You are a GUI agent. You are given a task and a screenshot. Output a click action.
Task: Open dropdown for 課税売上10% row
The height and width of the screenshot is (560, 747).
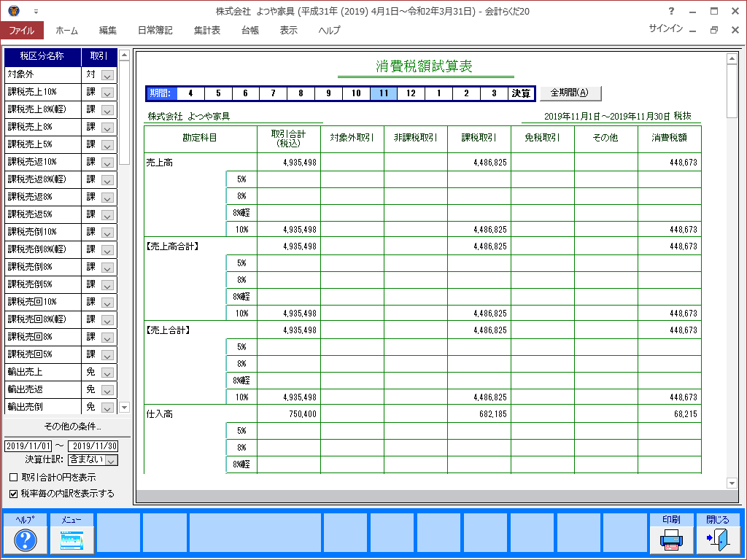107,93
